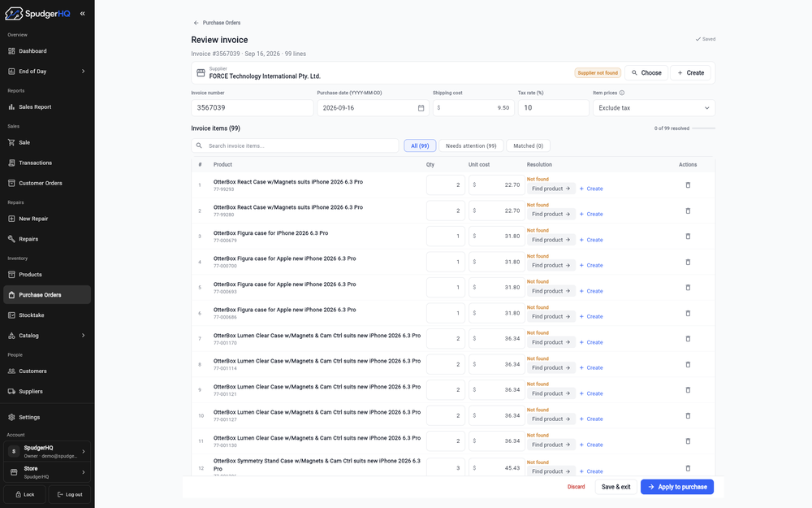Click the Shipping cost field
812x508 pixels.
click(x=473, y=108)
